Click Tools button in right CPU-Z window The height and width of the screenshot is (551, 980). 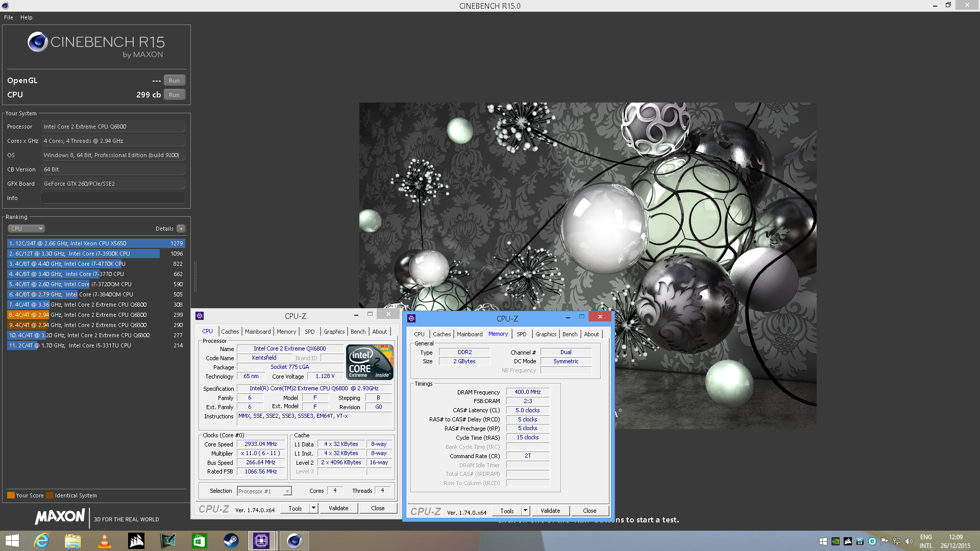tap(507, 511)
